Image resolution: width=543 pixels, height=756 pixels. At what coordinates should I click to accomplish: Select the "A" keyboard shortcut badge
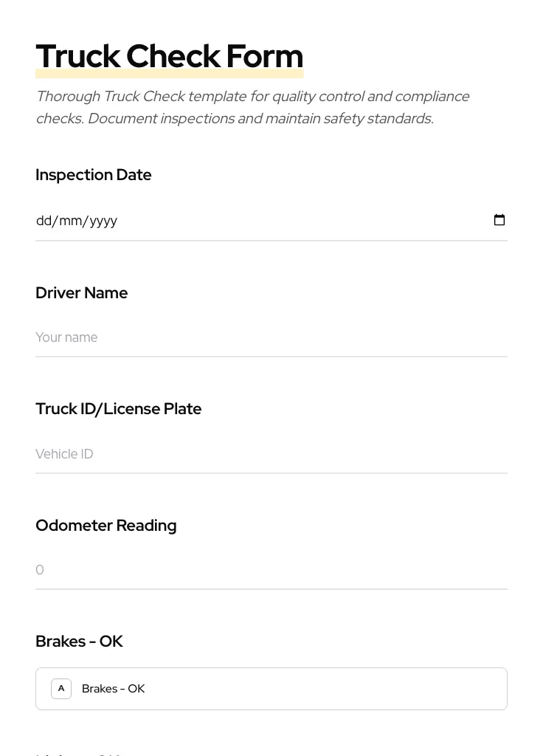61,688
